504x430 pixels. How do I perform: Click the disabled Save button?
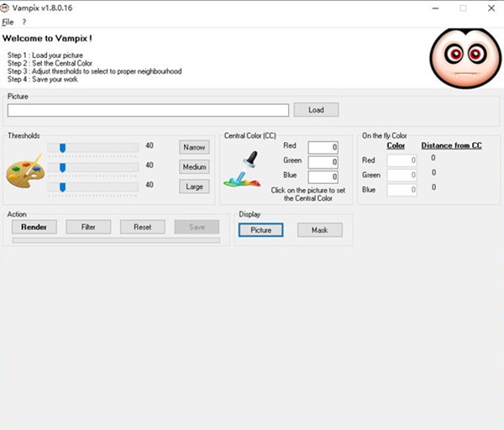[197, 227]
